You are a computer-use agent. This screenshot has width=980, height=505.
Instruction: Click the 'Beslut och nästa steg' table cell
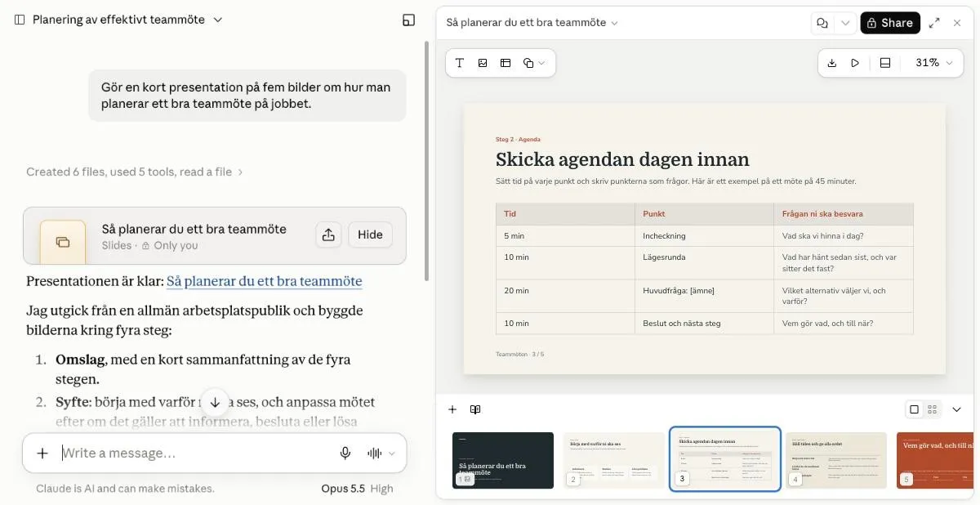[704, 324]
